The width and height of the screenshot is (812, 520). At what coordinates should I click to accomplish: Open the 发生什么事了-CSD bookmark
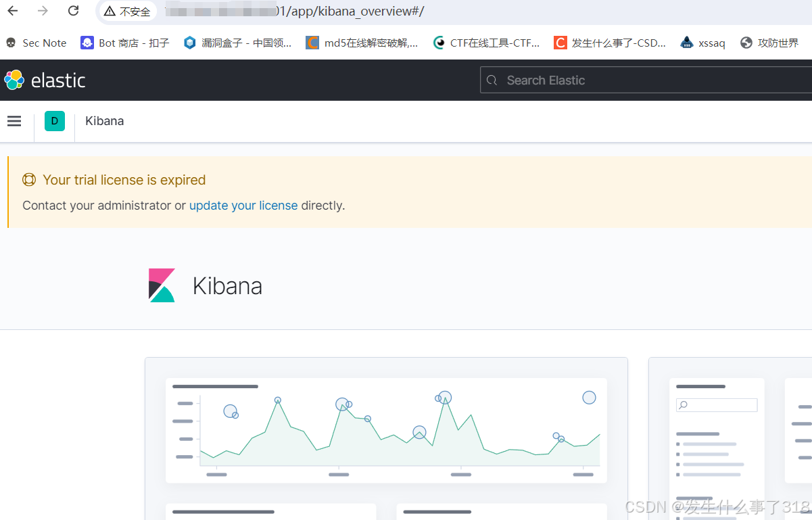click(610, 43)
